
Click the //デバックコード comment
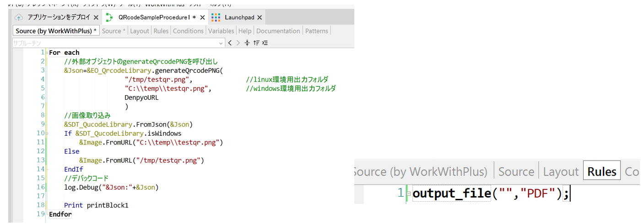tap(86, 178)
